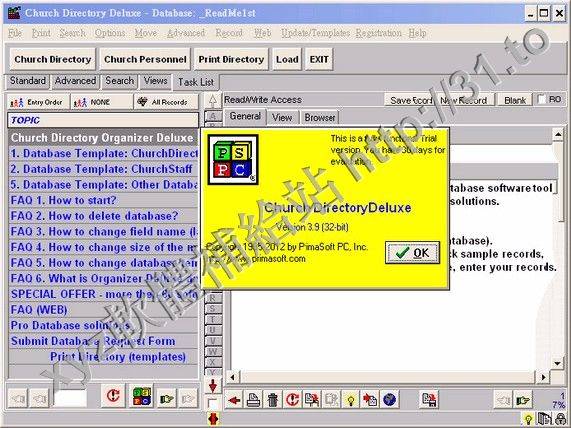Open the Help menu
This screenshot has width=571, height=428.
click(x=417, y=33)
